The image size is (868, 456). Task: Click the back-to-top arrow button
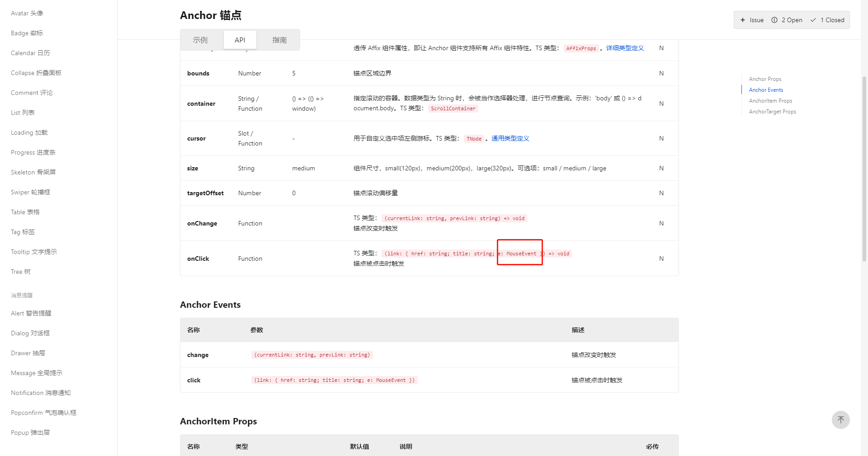(x=840, y=420)
